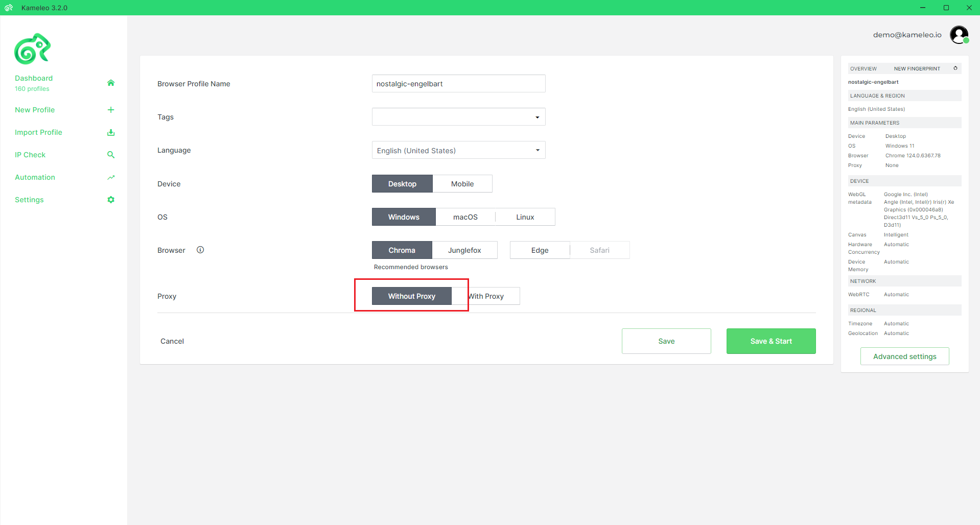Click the Automation chart icon

pos(111,177)
